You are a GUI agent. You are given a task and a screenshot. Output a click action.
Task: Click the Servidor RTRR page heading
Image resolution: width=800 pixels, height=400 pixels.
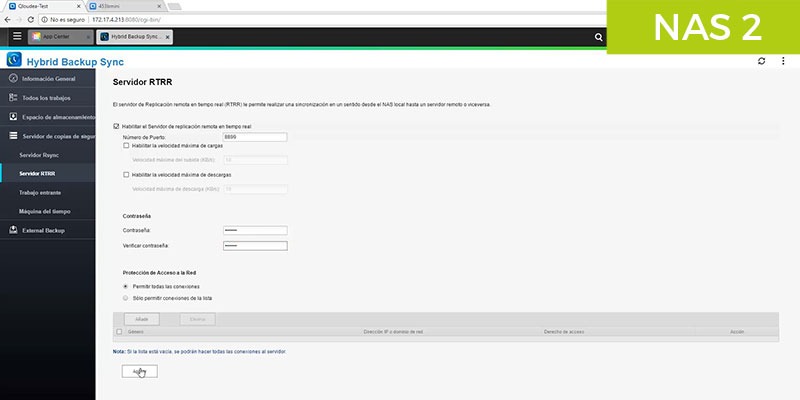tap(142, 82)
